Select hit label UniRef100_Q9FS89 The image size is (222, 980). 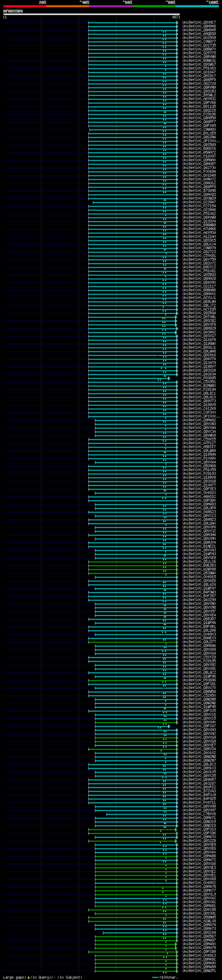click(x=199, y=951)
